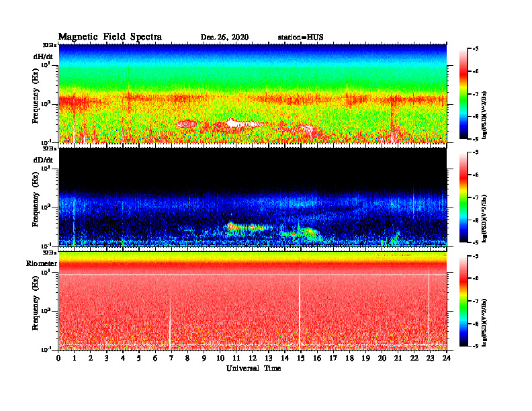Click the Riometer spectrogram panel

tap(253, 301)
